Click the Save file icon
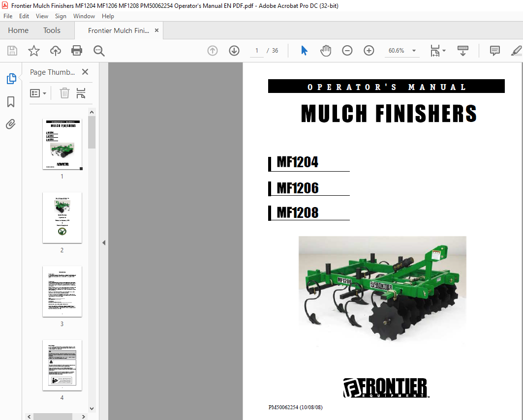The image size is (523, 420). (x=12, y=51)
